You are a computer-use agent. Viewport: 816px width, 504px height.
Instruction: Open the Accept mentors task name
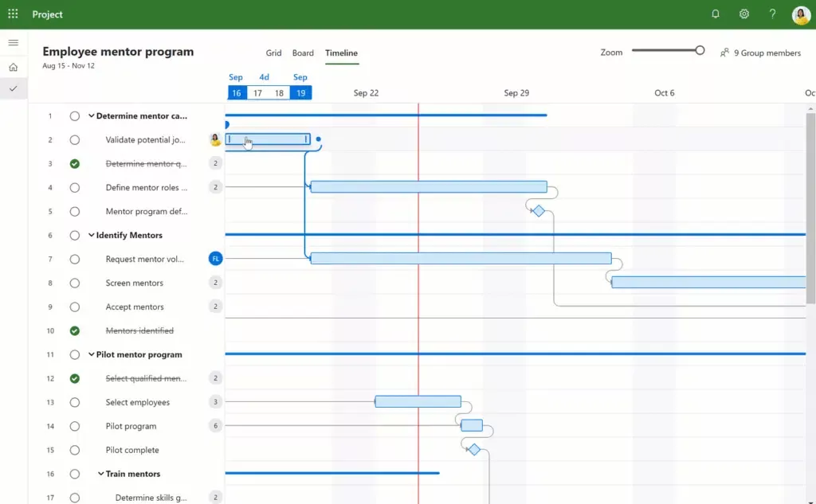(x=134, y=307)
